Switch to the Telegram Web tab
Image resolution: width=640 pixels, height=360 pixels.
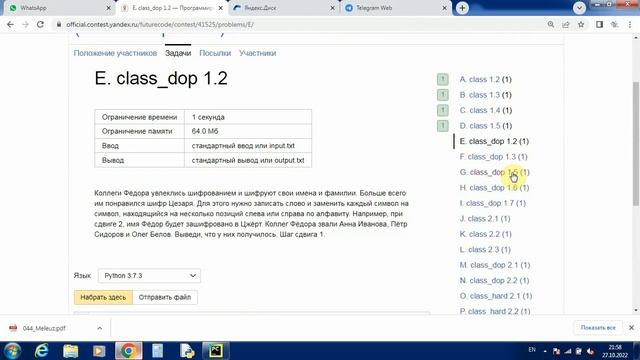point(396,8)
